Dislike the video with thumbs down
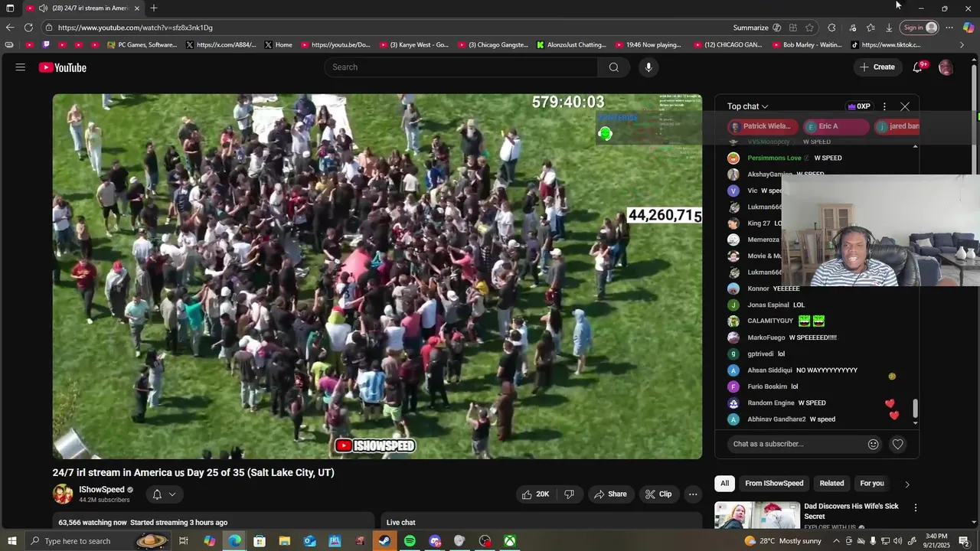This screenshot has width=980, height=551. (x=569, y=494)
